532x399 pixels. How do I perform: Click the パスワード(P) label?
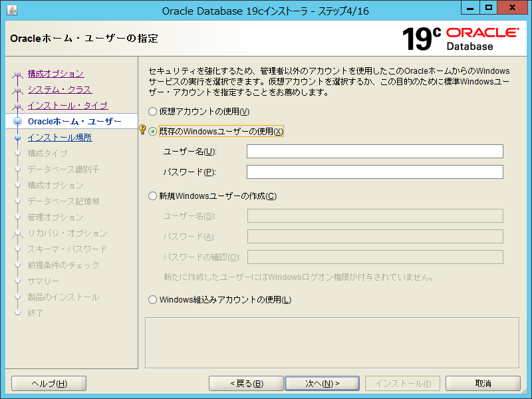pyautogui.click(x=190, y=172)
